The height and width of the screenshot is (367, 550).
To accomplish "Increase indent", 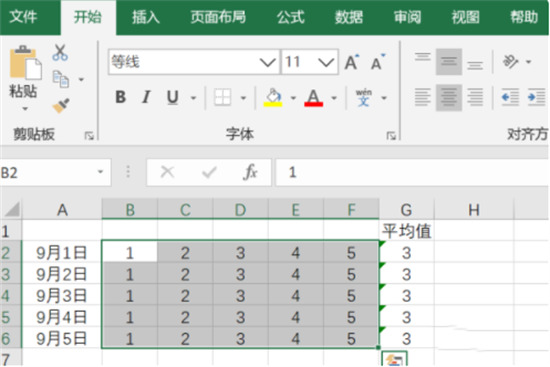I will click(x=537, y=97).
